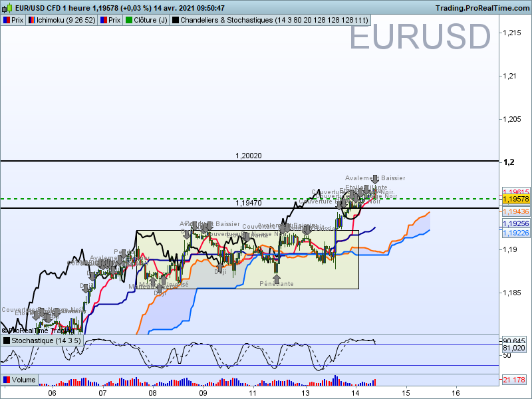Image resolution: width=532 pixels, height=399 pixels.
Task: Click date 06 on the time axis
Action: (x=52, y=393)
